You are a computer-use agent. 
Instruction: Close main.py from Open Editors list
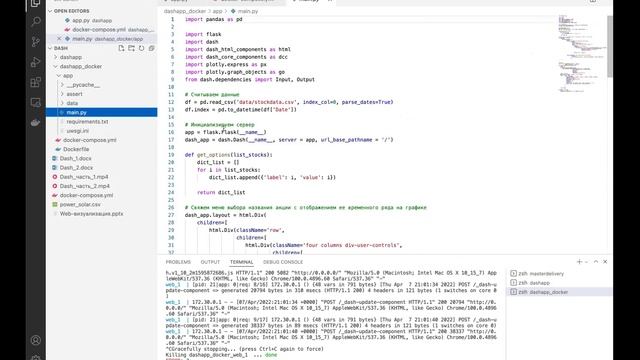point(59,39)
